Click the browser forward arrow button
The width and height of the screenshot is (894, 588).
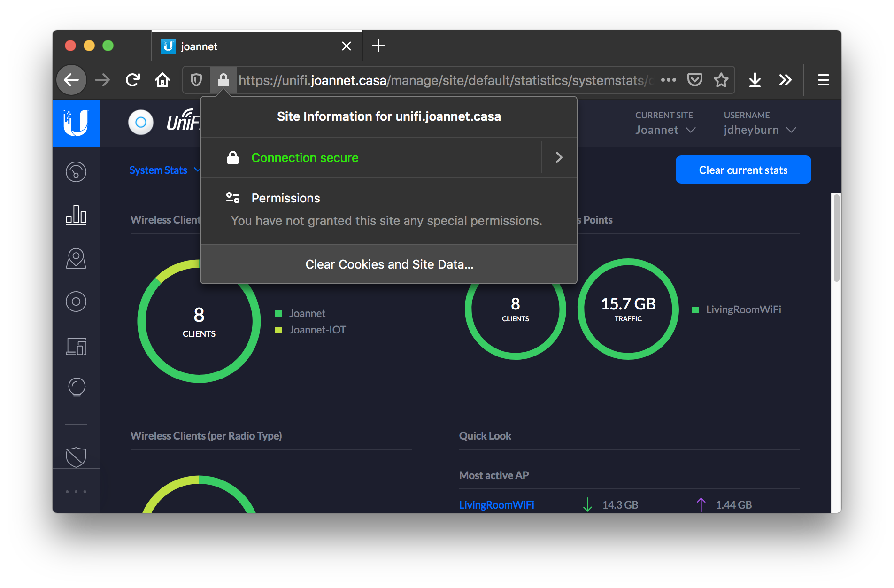coord(102,80)
